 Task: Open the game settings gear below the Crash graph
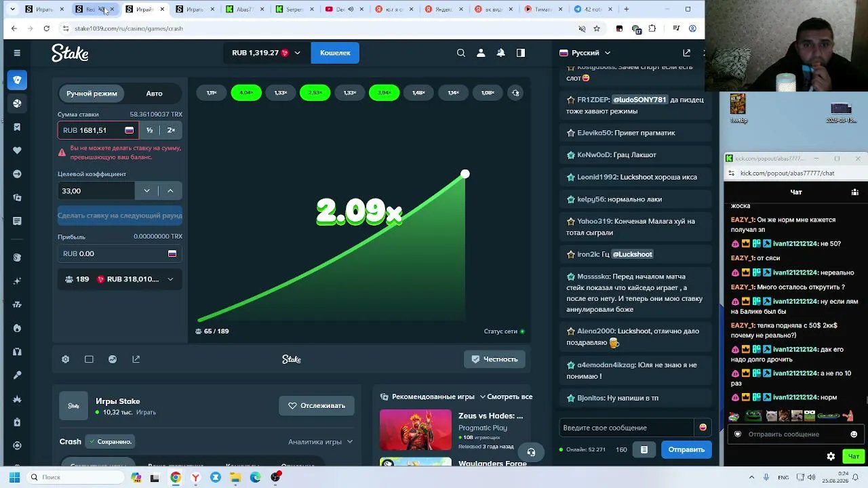click(66, 359)
